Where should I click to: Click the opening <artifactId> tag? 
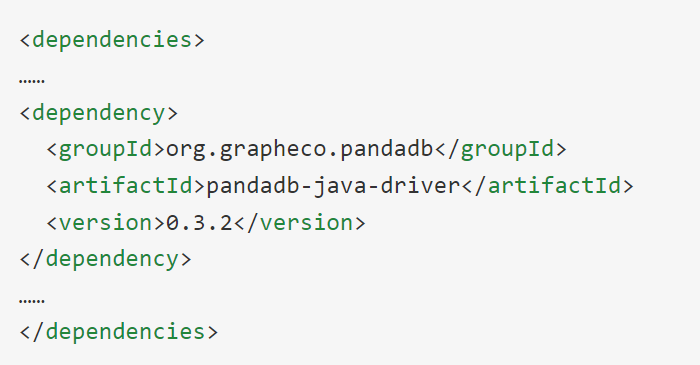point(126,186)
